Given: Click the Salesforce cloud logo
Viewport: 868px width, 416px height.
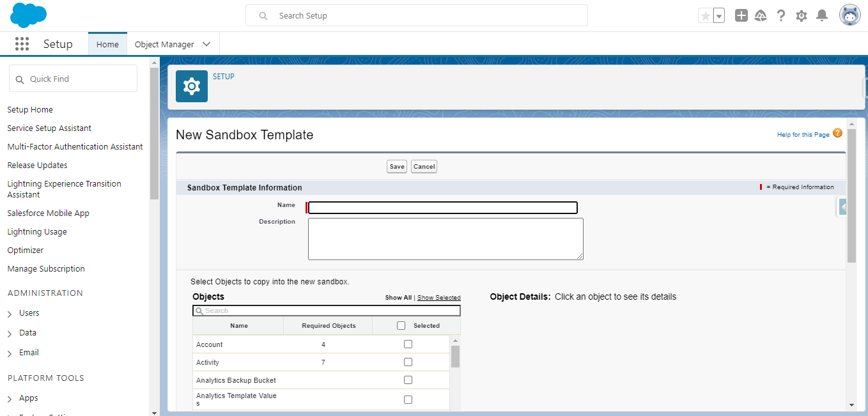Looking at the screenshot, I should tap(29, 15).
